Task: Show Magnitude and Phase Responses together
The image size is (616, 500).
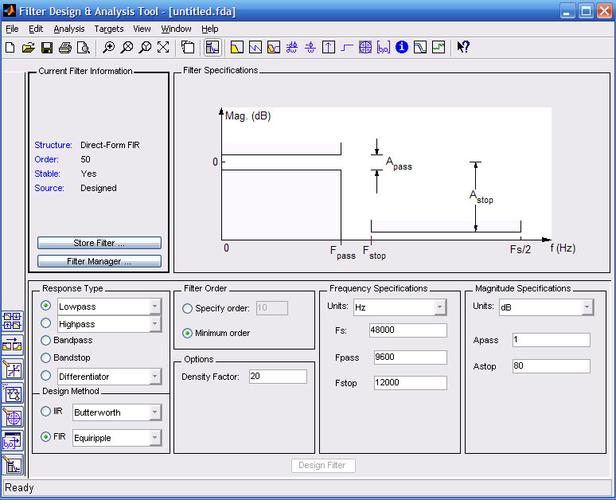Action: pyautogui.click(x=273, y=48)
